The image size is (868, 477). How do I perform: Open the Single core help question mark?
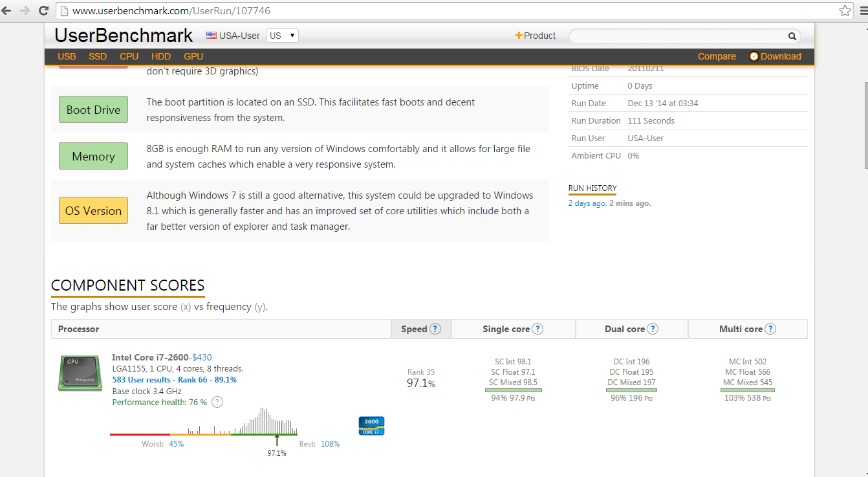(537, 329)
